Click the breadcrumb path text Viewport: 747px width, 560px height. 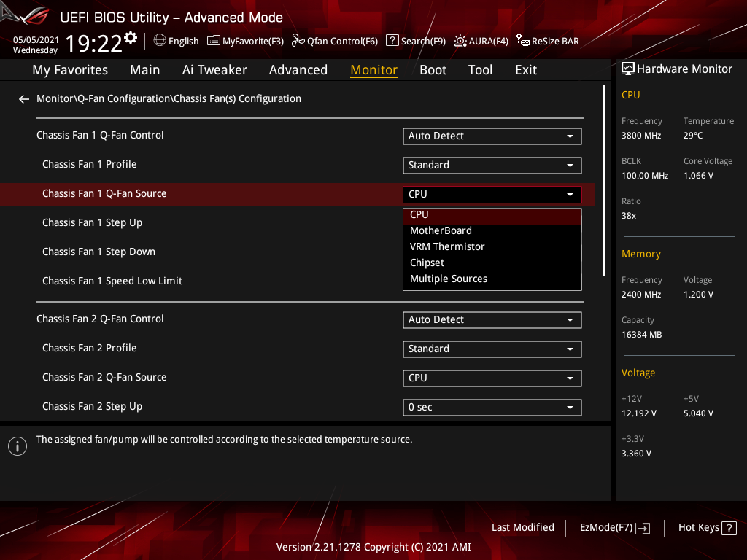point(169,98)
